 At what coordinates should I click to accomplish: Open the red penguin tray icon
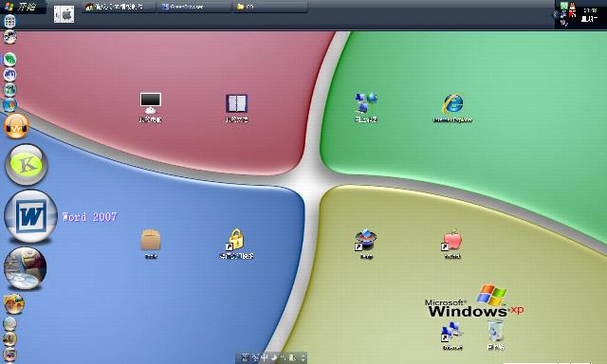(573, 6)
